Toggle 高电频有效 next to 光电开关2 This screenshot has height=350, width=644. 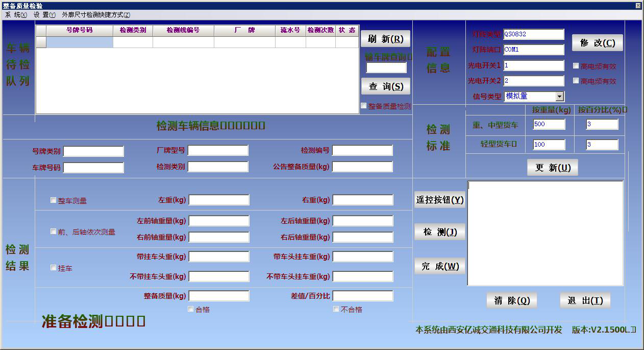pyautogui.click(x=575, y=81)
